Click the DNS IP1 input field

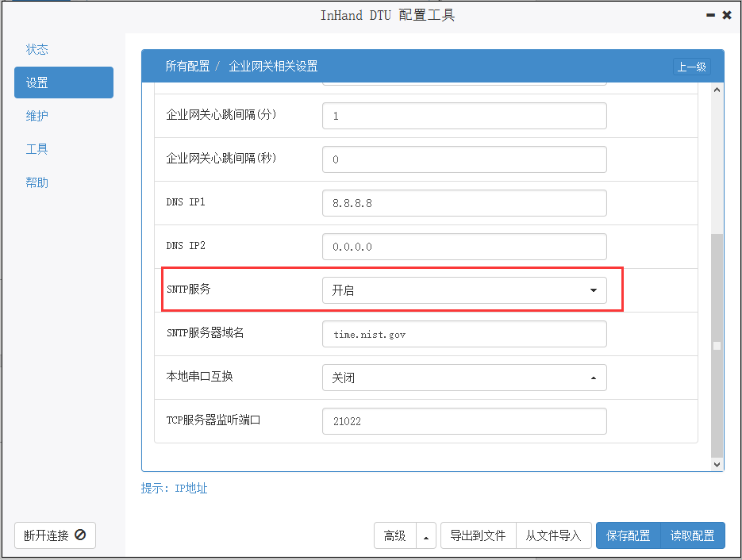click(464, 203)
